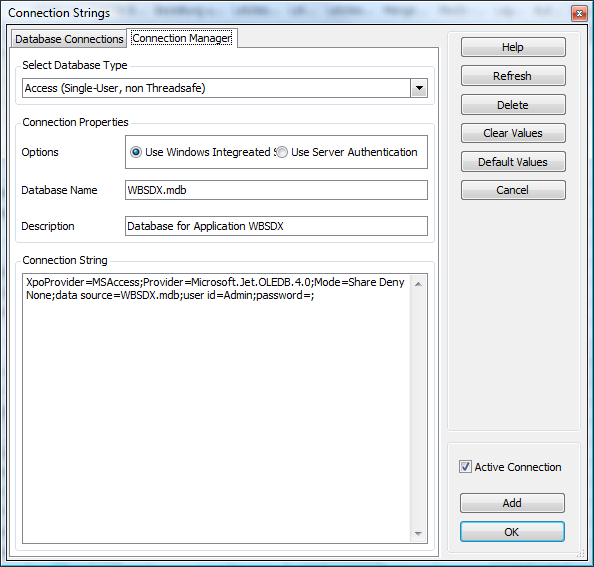This screenshot has width=594, height=567.
Task: Select the Connection Manager tab
Action: click(182, 38)
